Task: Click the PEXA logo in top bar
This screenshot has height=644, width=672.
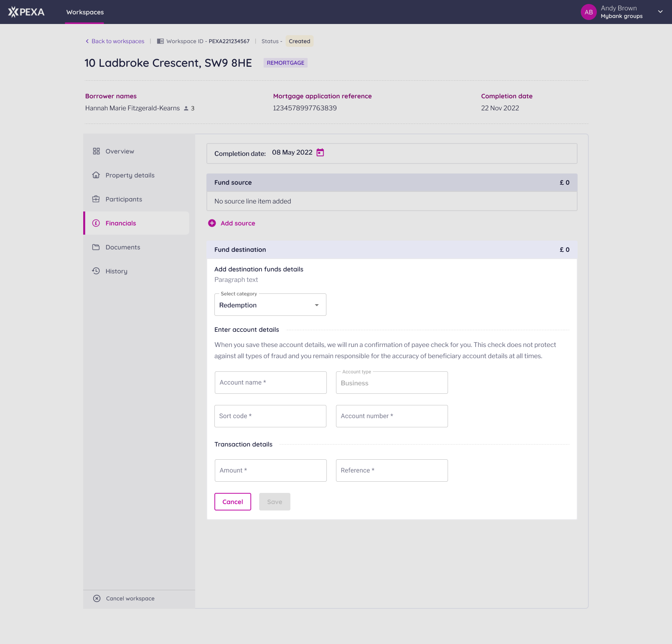Action: 26,12
